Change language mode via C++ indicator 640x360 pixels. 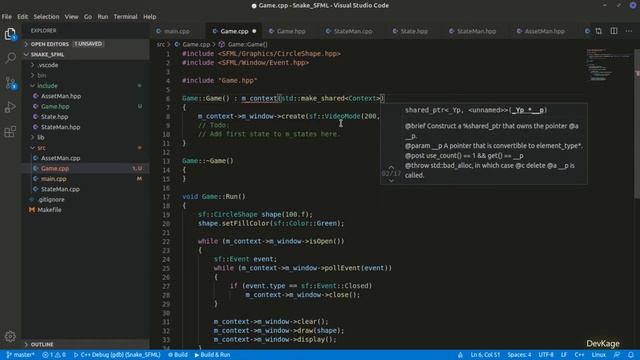pos(579,355)
